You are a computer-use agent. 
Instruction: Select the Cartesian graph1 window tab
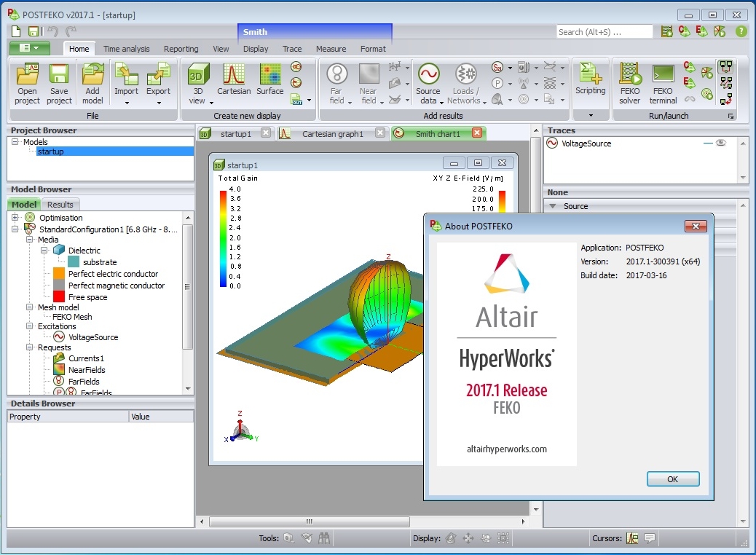click(x=333, y=133)
